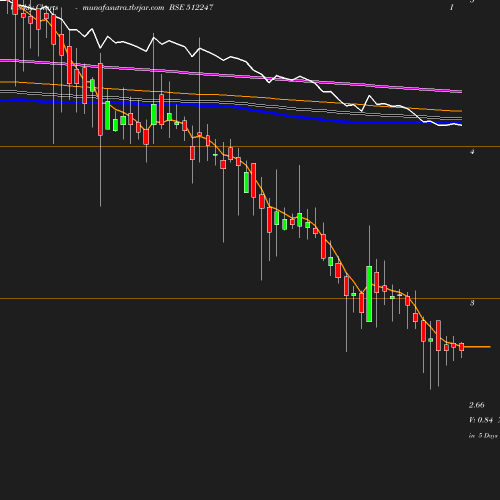This screenshot has width=500, height=500.
Task: Click the munafasutra.tbrjar.com watermark text
Action: [x=123, y=8]
